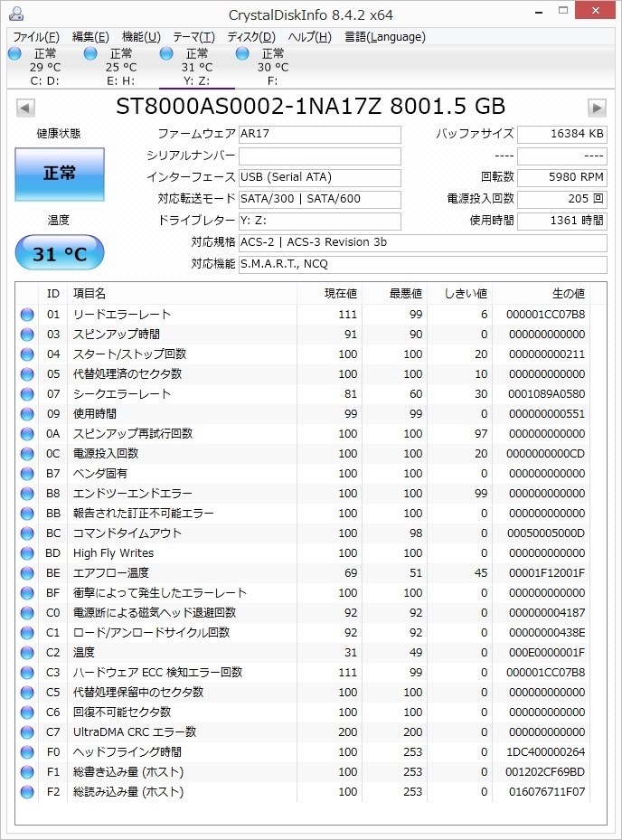Select the C: D: disk status orb
The width and height of the screenshot is (622, 840).
click(15, 53)
